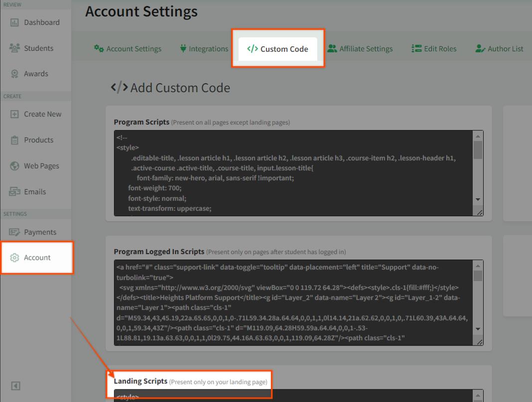The image size is (532, 402).
Task: Switch to the Custom Code tab
Action: pos(278,49)
